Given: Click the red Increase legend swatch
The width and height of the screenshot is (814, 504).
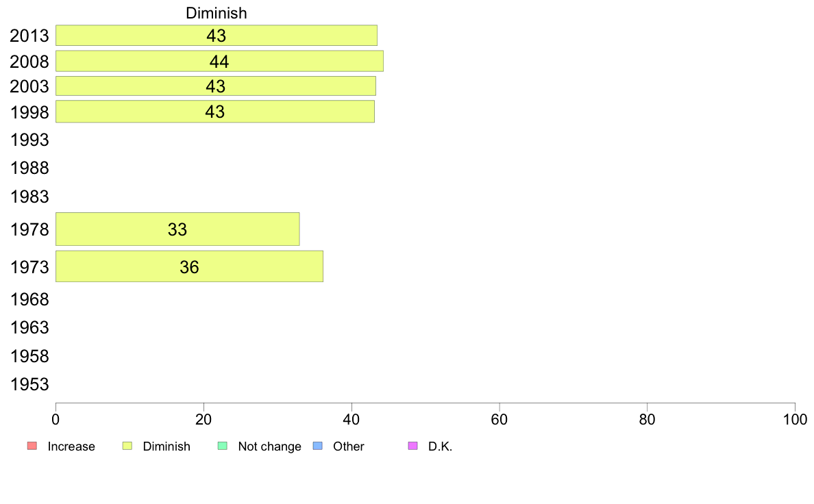Looking at the screenshot, I should tap(32, 446).
